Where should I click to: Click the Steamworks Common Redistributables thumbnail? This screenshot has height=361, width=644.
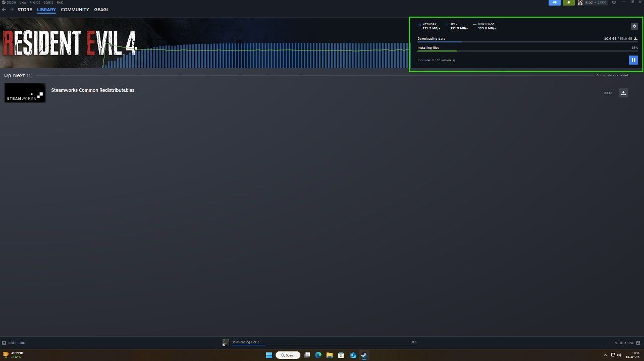(x=25, y=93)
